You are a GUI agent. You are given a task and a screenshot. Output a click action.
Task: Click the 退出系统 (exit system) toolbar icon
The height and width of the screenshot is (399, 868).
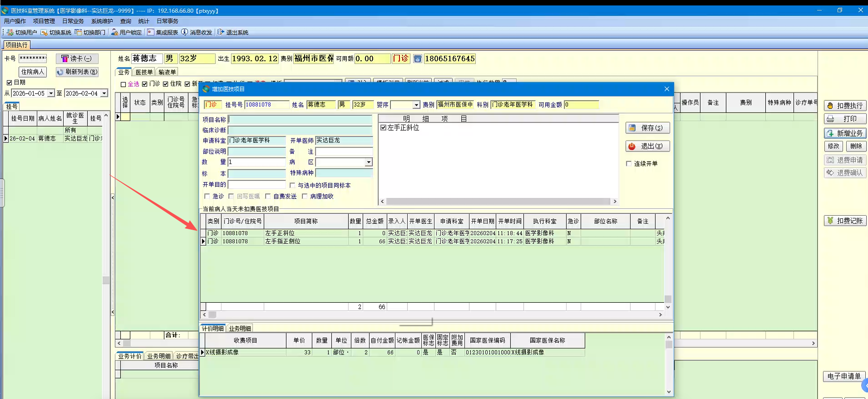coord(233,32)
